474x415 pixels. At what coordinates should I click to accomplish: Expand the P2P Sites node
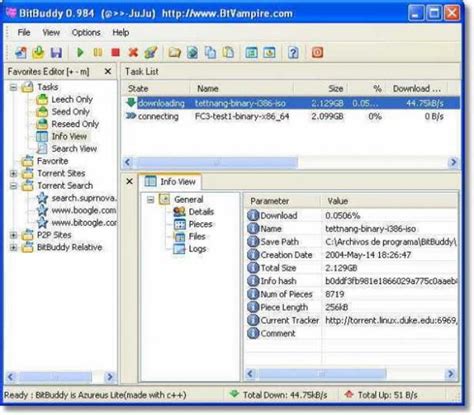click(x=13, y=235)
